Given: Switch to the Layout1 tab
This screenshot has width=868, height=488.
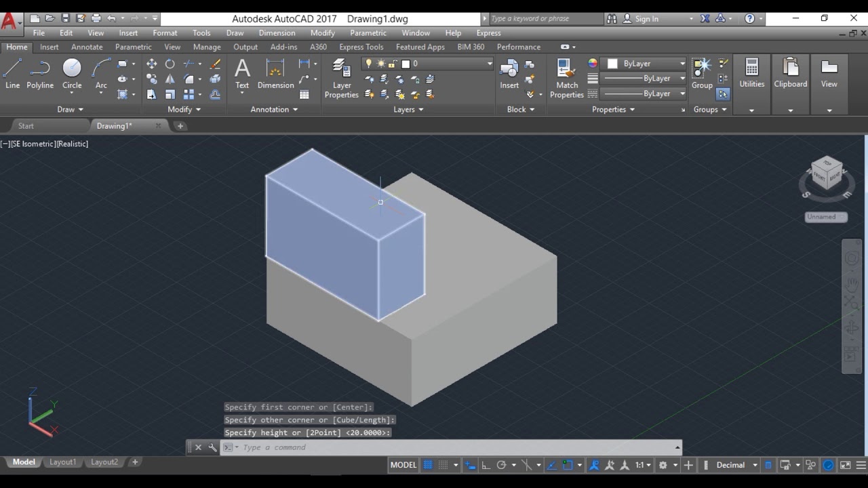Looking at the screenshot, I should [x=62, y=462].
